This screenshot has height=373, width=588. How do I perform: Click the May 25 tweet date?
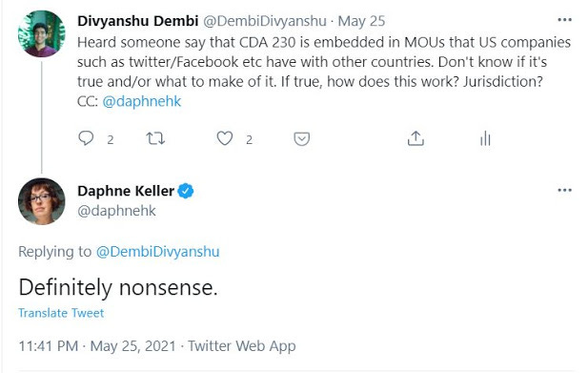(361, 21)
